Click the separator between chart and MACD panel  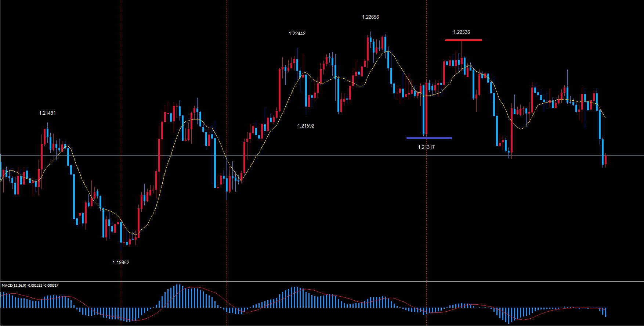pos(322,282)
